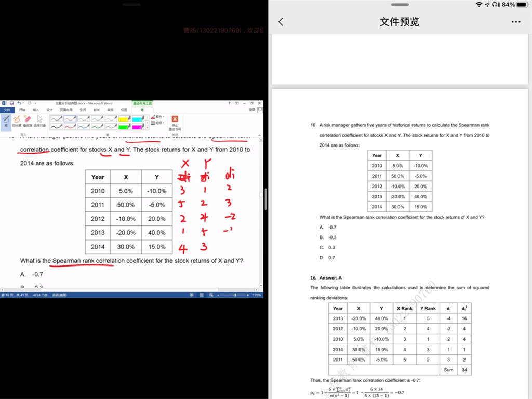The image size is (532, 399).
Task: Tap the back arrow in file preview
Action: coord(281,22)
